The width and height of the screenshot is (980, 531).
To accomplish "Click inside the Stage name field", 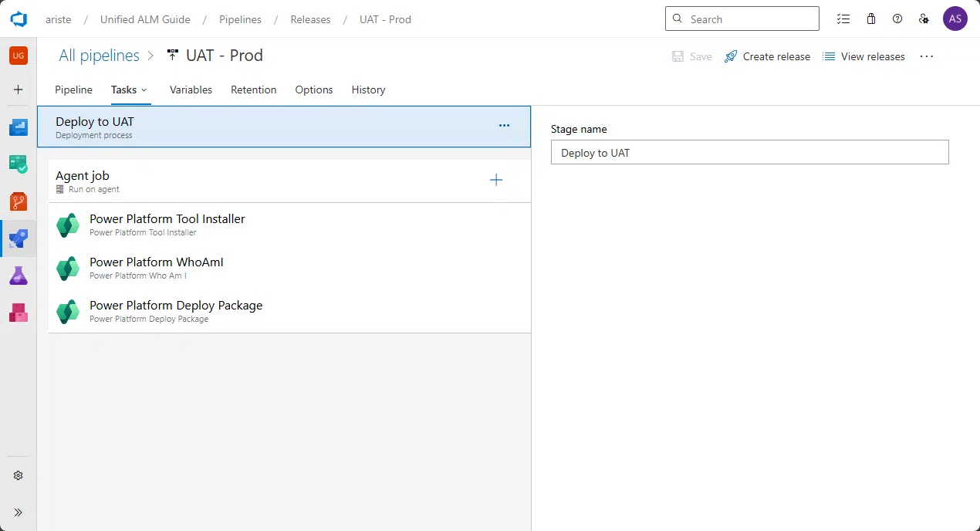I will [749, 152].
